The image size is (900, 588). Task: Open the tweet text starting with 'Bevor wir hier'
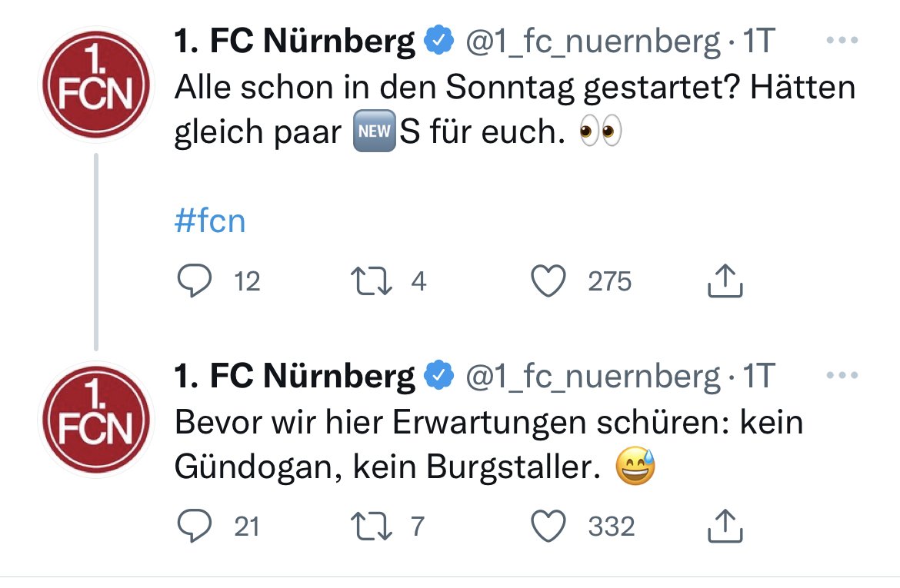click(488, 444)
